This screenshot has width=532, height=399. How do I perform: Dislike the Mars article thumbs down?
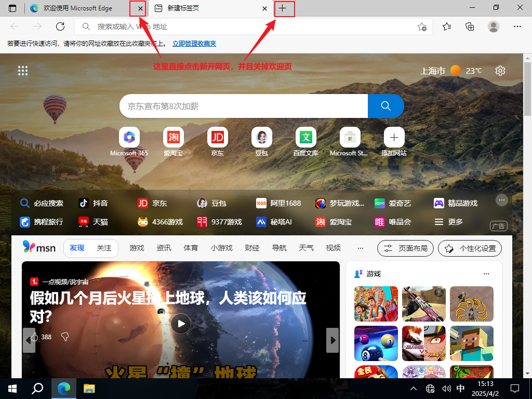[65, 337]
